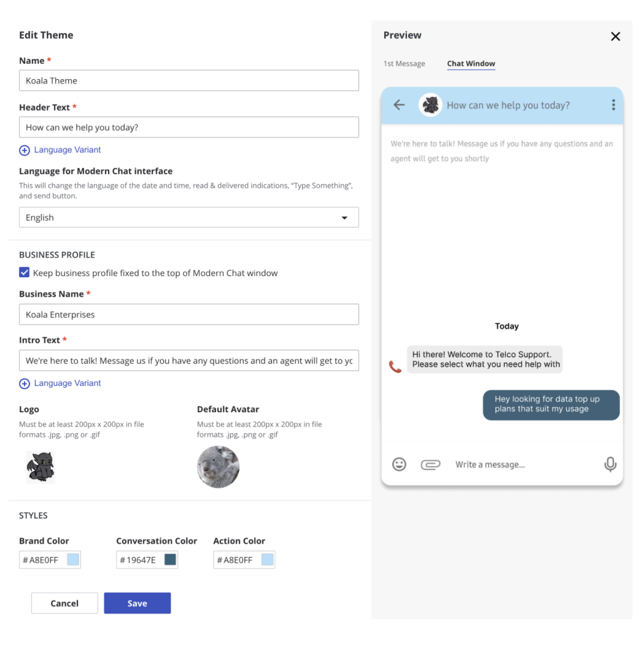Click the back arrow in chat header

(x=399, y=105)
